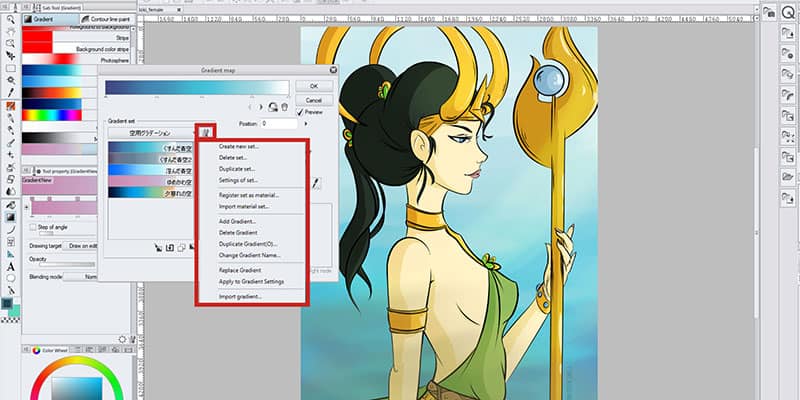800x400 pixels.
Task: Click the dark foreground color swatch
Action: tap(7, 304)
